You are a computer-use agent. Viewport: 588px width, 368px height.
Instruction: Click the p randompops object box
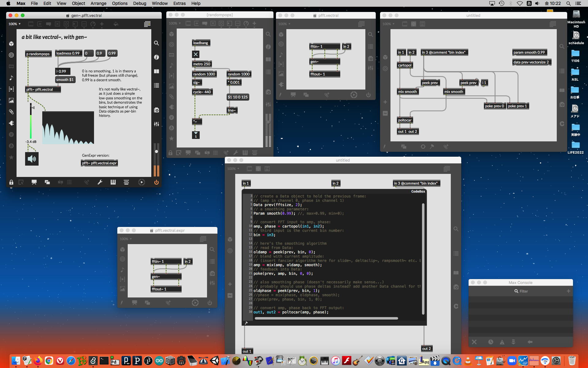[x=38, y=54]
